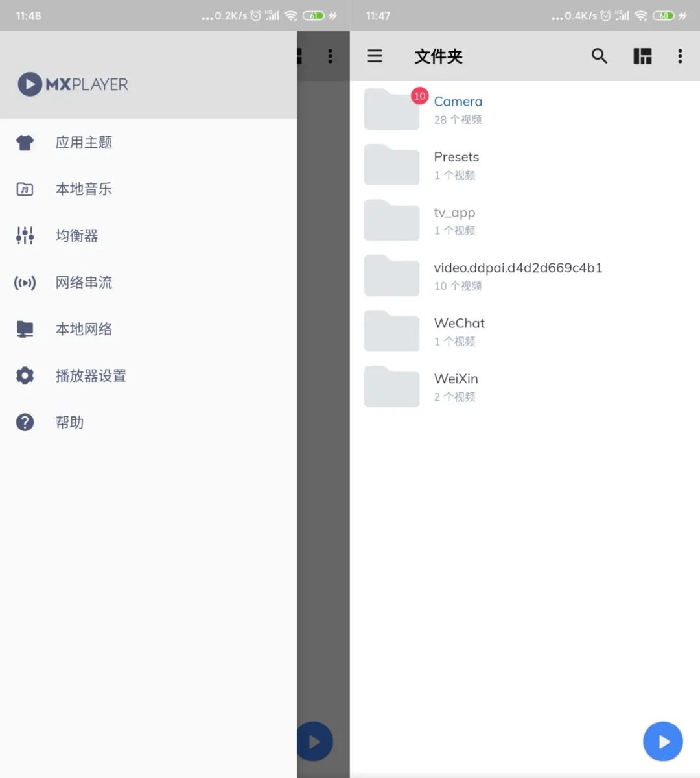Open the 应用主题 theme shirt icon

click(25, 143)
